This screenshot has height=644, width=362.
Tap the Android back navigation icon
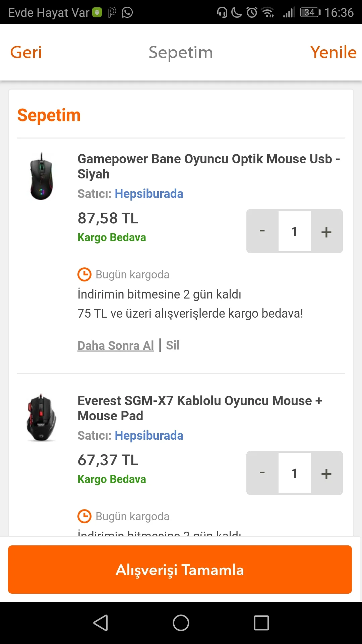pos(101,623)
